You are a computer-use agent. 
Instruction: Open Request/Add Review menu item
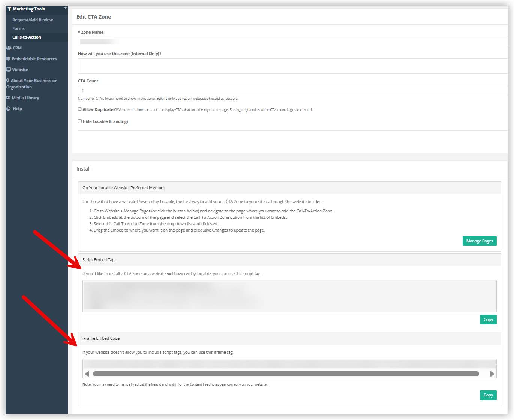pyautogui.click(x=33, y=20)
